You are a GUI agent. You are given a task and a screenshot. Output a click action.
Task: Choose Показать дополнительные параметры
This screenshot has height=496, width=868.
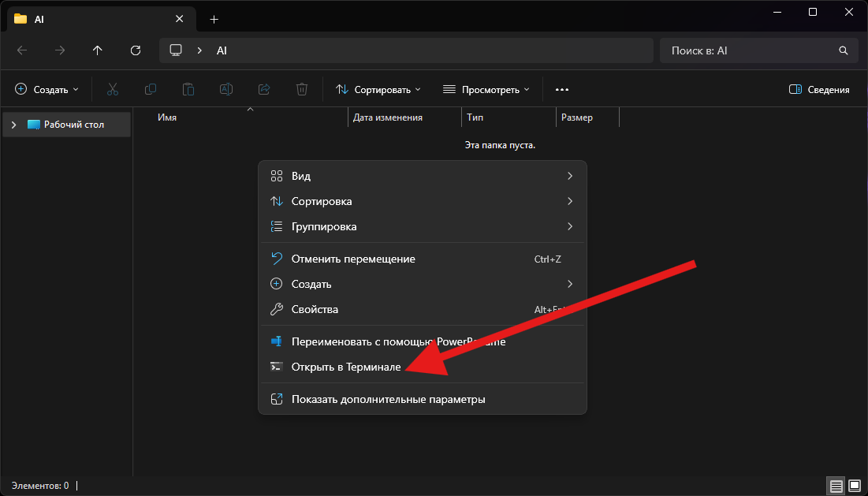click(x=423, y=399)
